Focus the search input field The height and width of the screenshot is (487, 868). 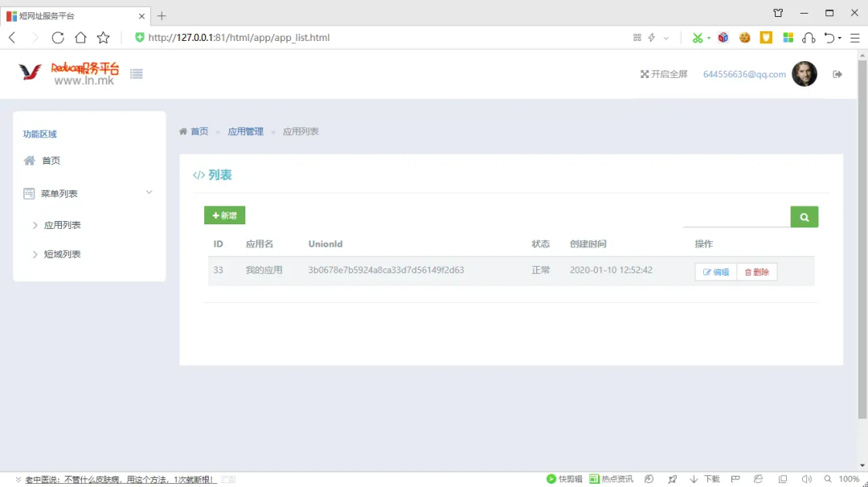[735, 218]
